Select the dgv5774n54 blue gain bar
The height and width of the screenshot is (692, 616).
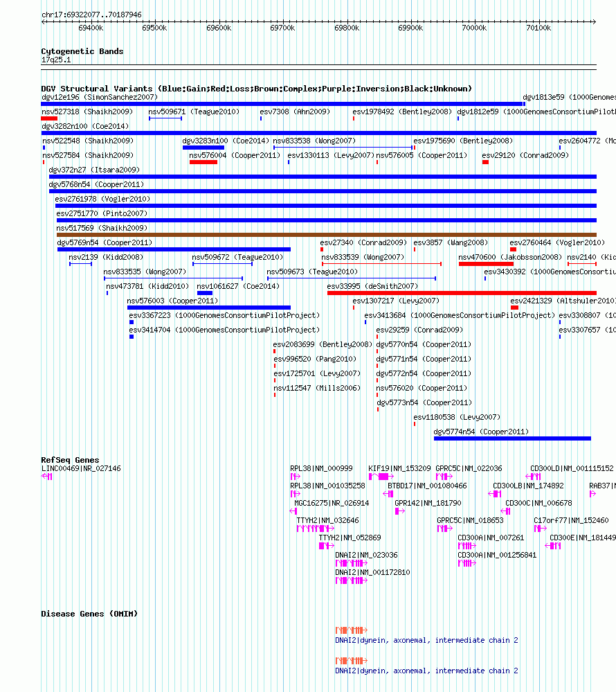[512, 438]
